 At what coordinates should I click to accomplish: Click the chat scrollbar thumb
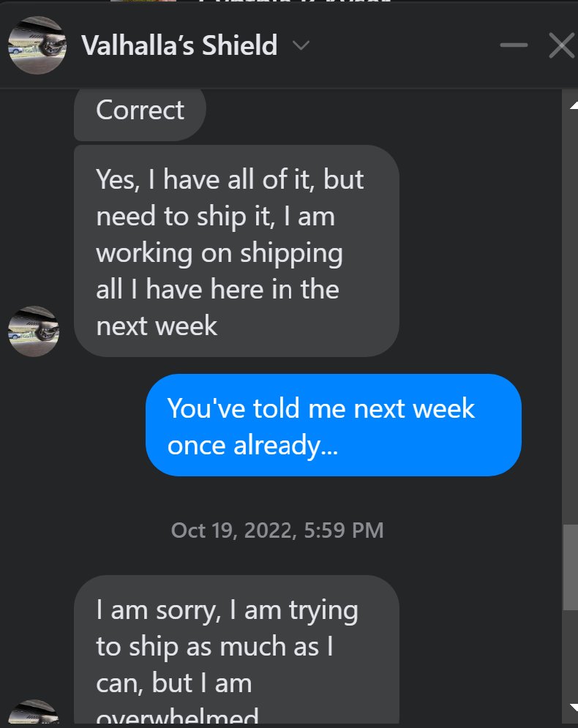pyautogui.click(x=570, y=567)
